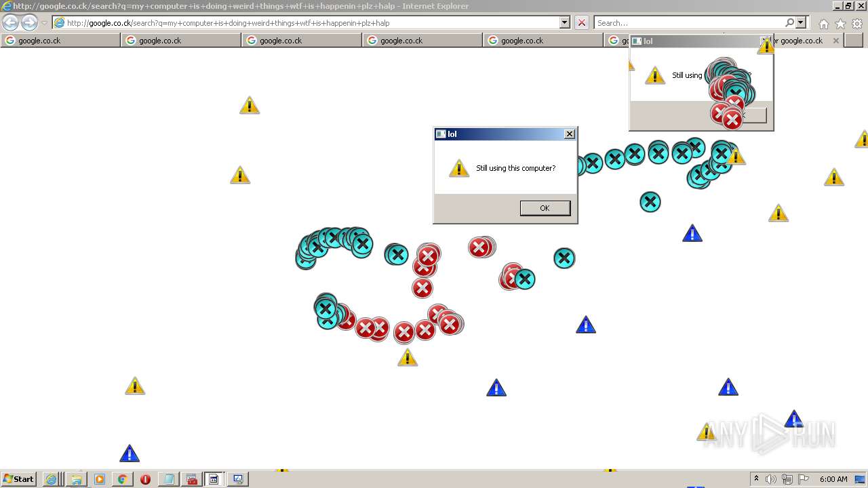The height and width of the screenshot is (488, 868).
Task: Open the Tools gear menu
Action: coord(857,24)
